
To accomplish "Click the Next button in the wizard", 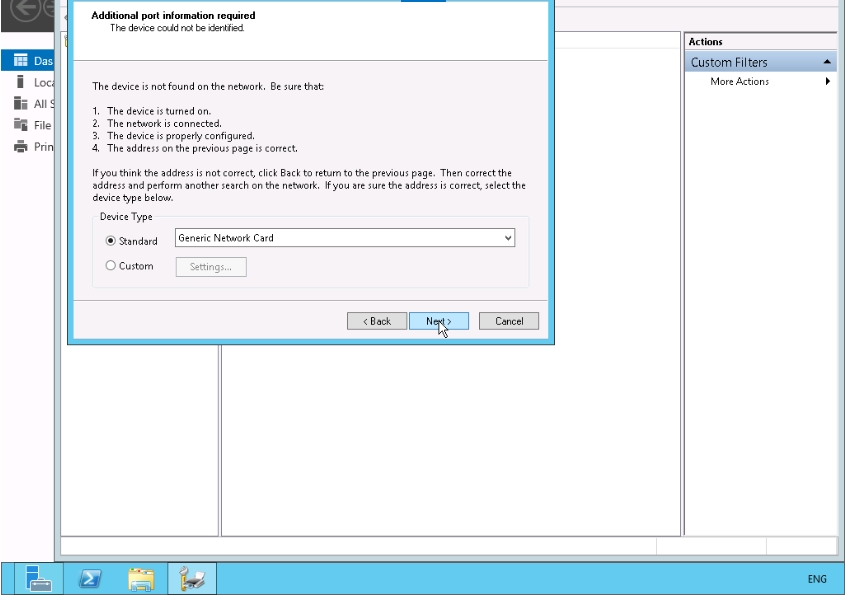I will (438, 321).
